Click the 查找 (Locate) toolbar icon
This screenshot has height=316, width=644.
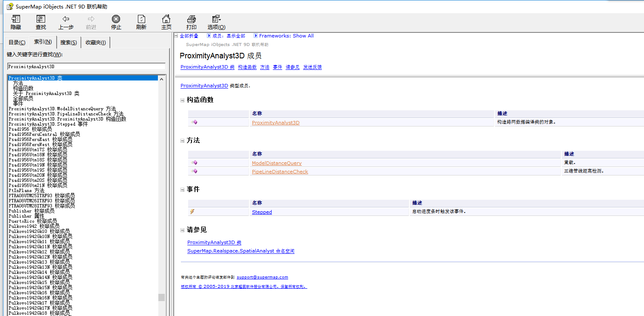pyautogui.click(x=41, y=19)
